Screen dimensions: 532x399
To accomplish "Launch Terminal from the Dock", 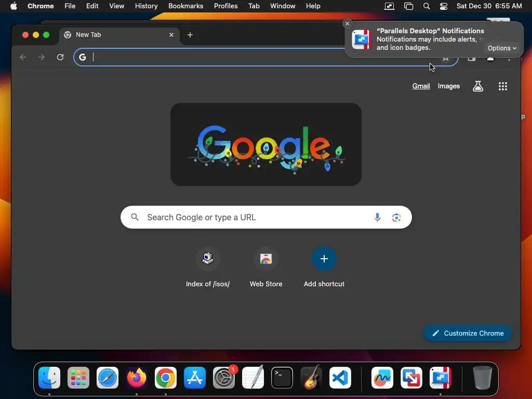I will (x=282, y=378).
